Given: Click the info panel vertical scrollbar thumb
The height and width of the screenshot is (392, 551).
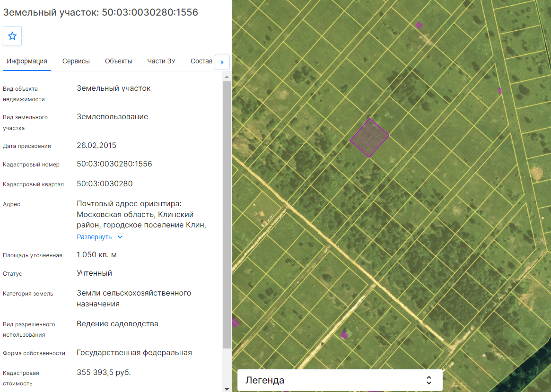Looking at the screenshot, I should (227, 215).
